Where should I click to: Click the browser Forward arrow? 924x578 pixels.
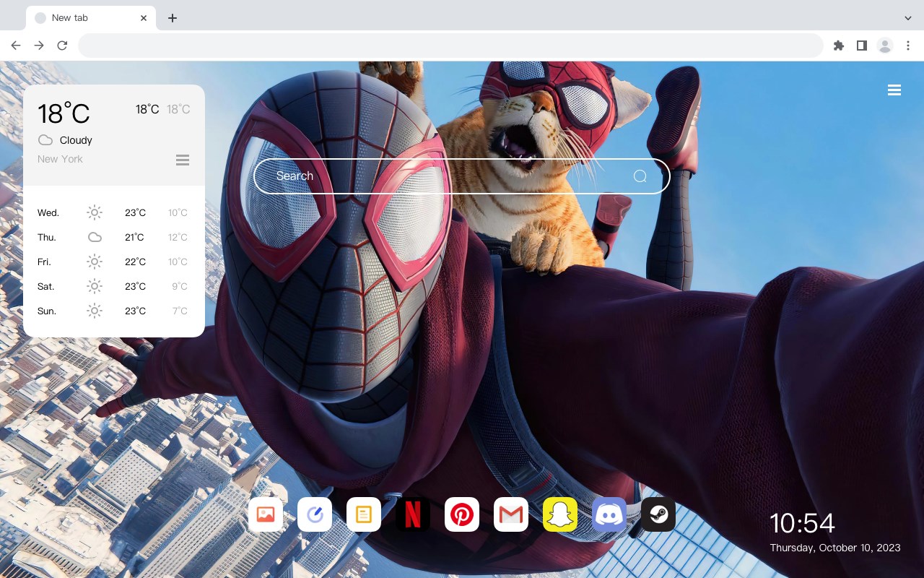pyautogui.click(x=39, y=46)
